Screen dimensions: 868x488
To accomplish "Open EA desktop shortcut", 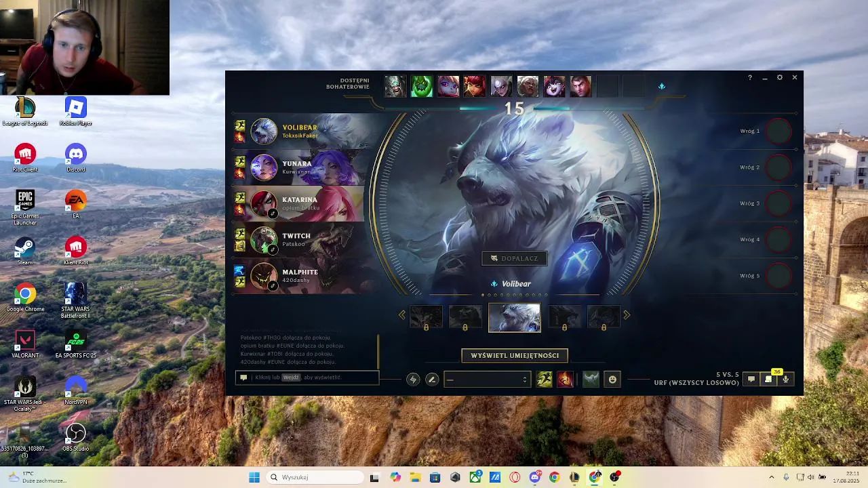I will click(x=75, y=204).
